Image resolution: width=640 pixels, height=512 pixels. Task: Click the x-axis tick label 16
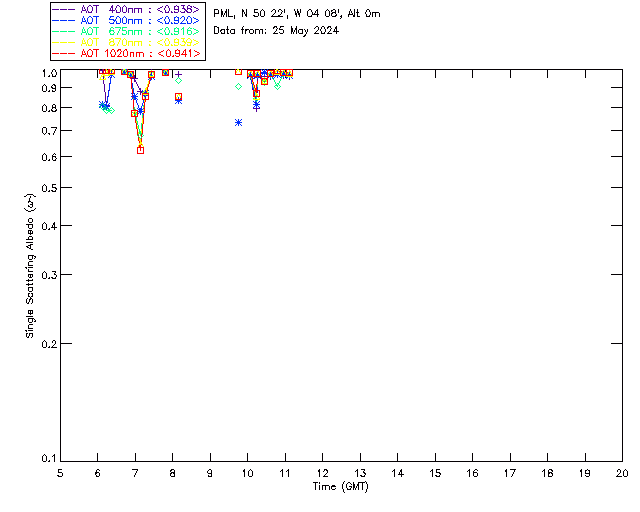click(473, 473)
